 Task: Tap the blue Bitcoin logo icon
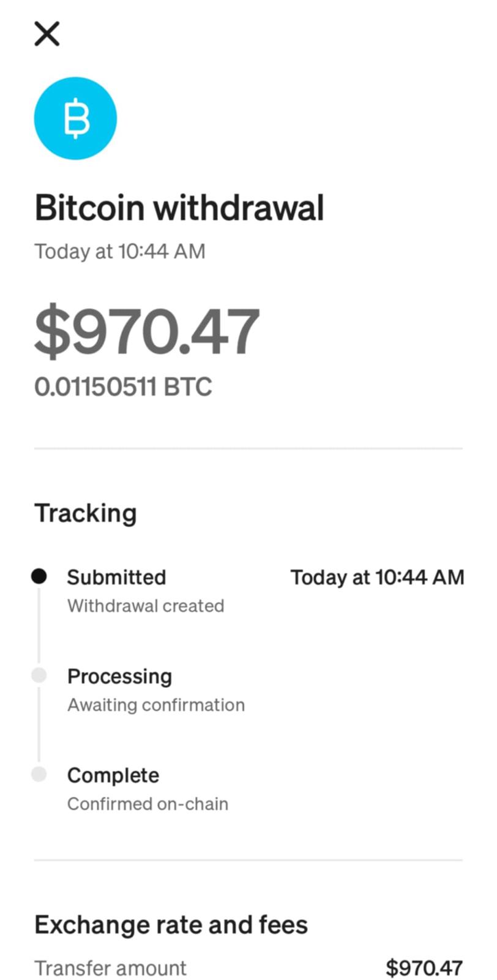pos(75,118)
